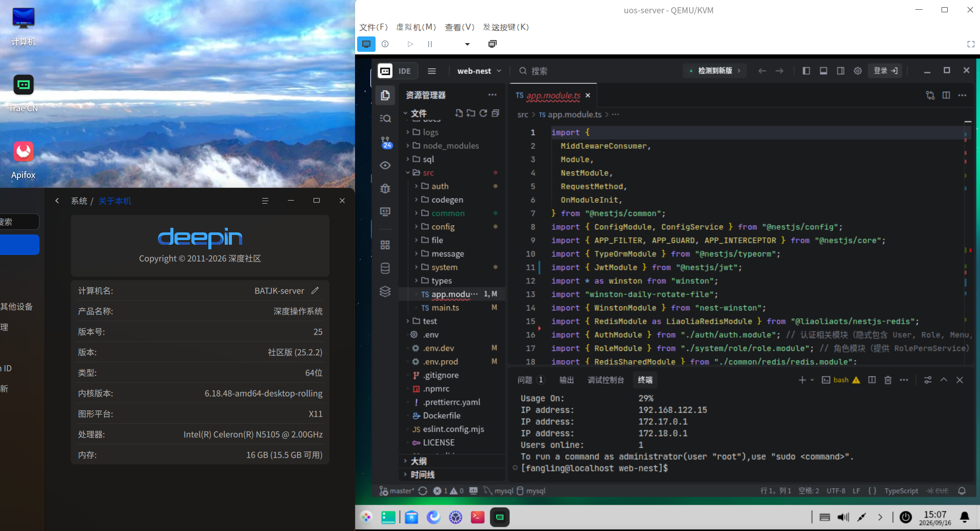Open Trae CN desktop shortcut
This screenshot has height=531, width=980.
tap(24, 94)
